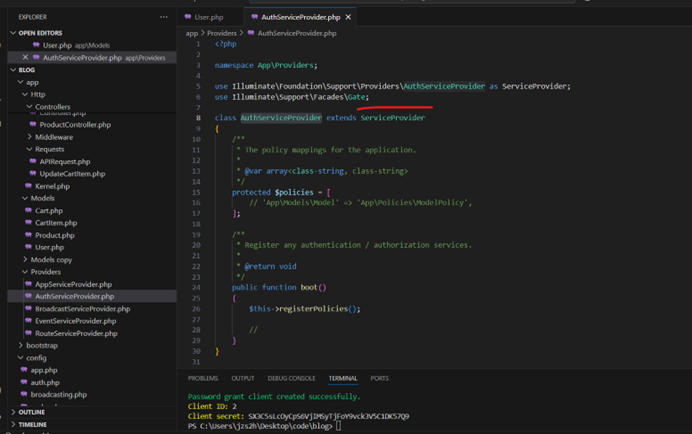Expand the bootstrap folder

click(x=41, y=345)
